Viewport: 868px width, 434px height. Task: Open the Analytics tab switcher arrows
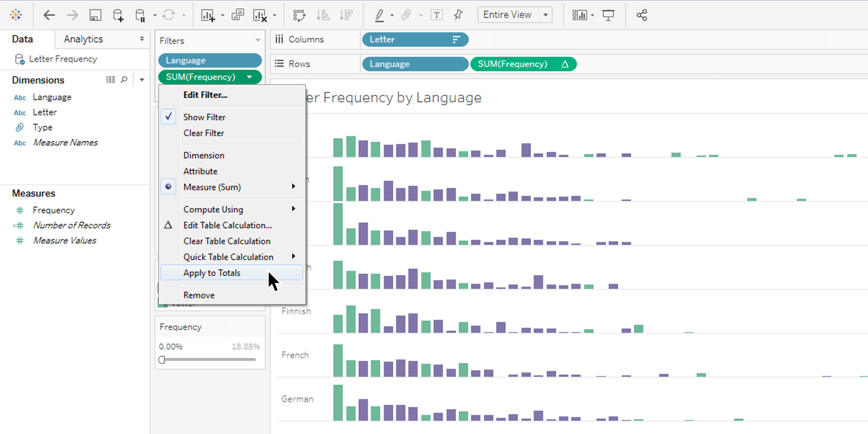[x=142, y=39]
